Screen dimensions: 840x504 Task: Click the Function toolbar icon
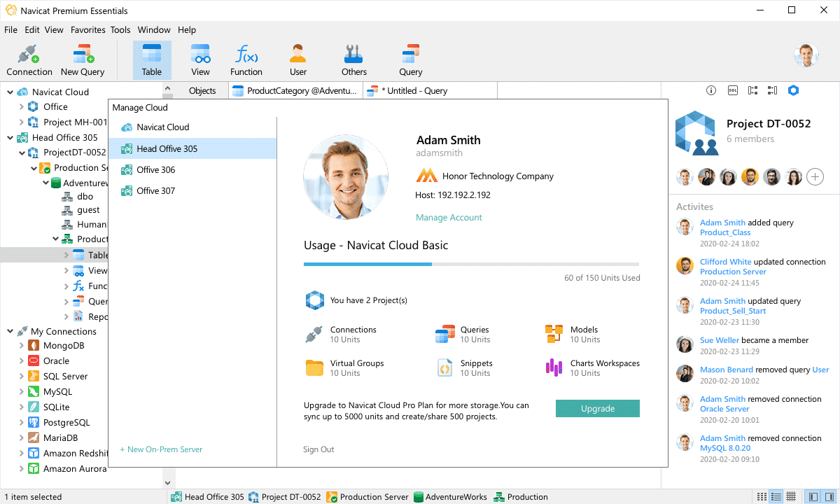pos(246,60)
